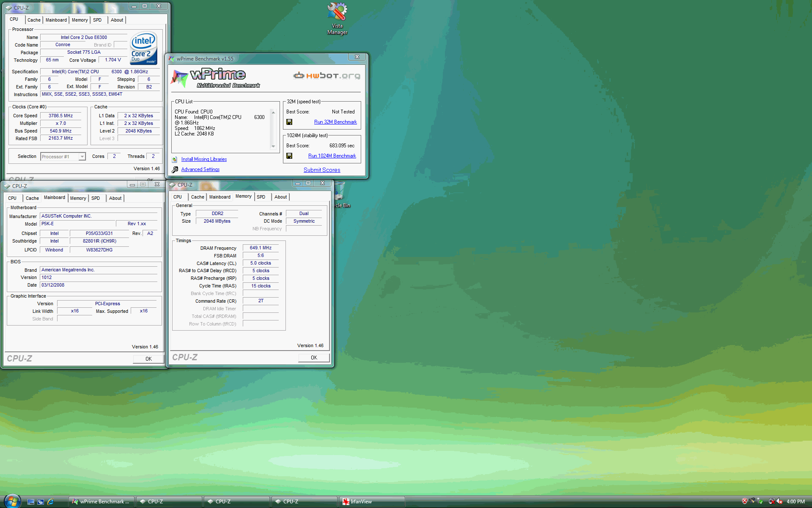Screen dimensions: 812x508
Task: Click the save icon beside Run 1024M Benchmark
Action: (x=289, y=156)
